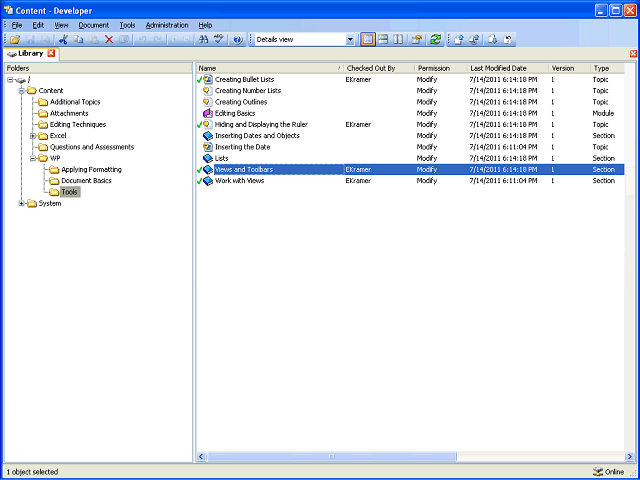This screenshot has height=480, width=640.
Task: Click the horizontal scrollbar right arrow
Action: [x=629, y=457]
